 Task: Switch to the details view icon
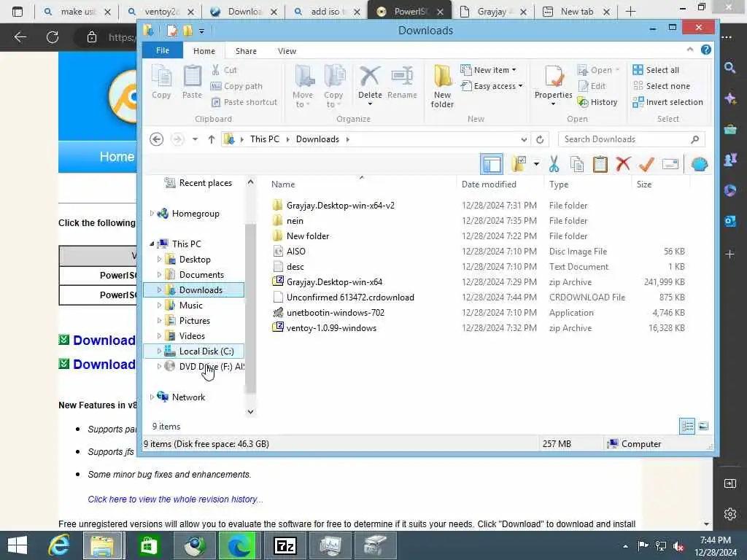click(x=687, y=426)
